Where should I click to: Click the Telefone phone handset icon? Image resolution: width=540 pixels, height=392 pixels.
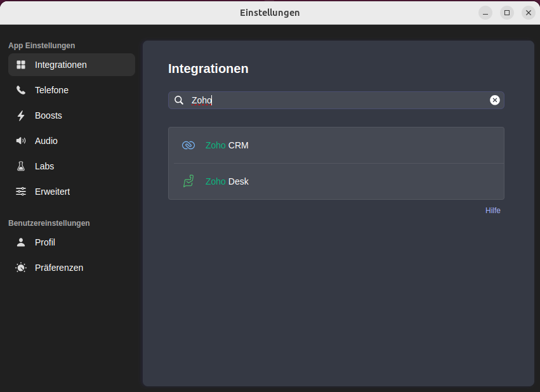click(21, 90)
